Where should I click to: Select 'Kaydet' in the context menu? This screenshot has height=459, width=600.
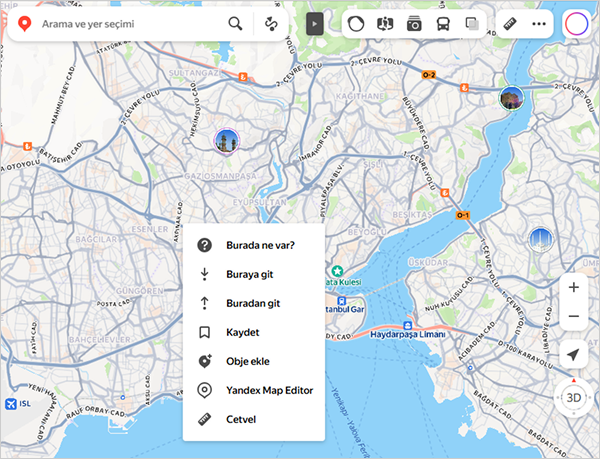pos(254,332)
